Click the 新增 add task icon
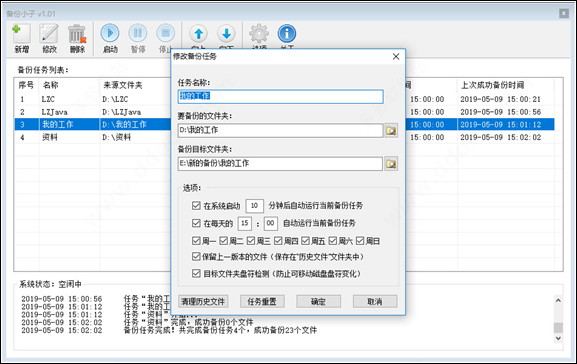This screenshot has width=577, height=364. coord(21,34)
